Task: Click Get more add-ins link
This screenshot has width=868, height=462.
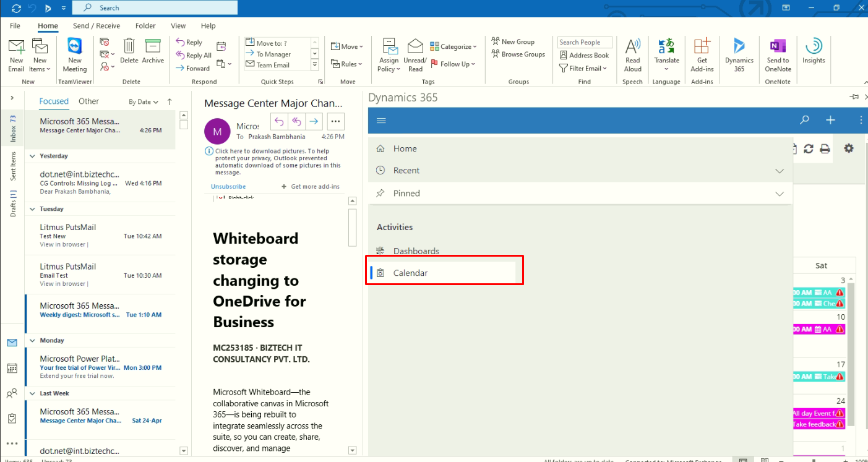Action: pyautogui.click(x=310, y=186)
